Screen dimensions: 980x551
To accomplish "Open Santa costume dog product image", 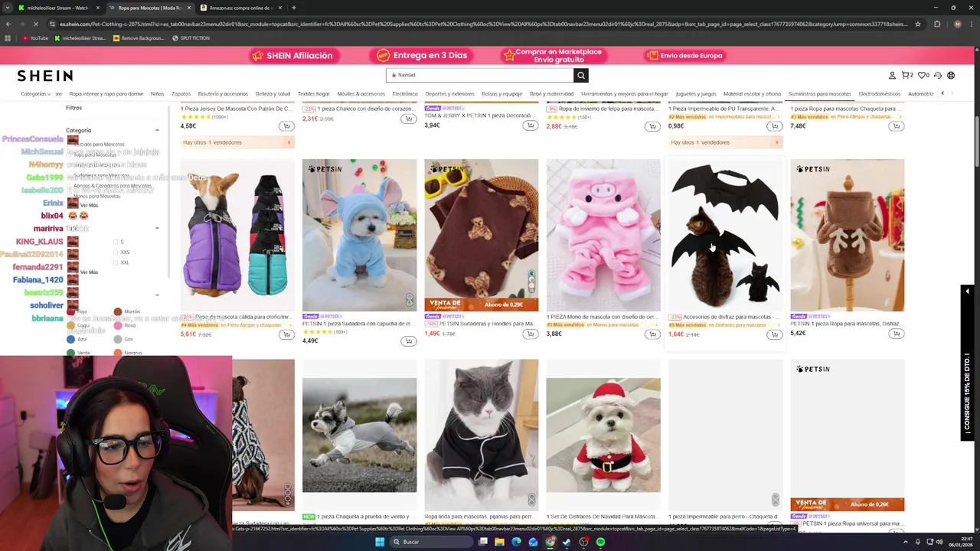I will pos(603,435).
